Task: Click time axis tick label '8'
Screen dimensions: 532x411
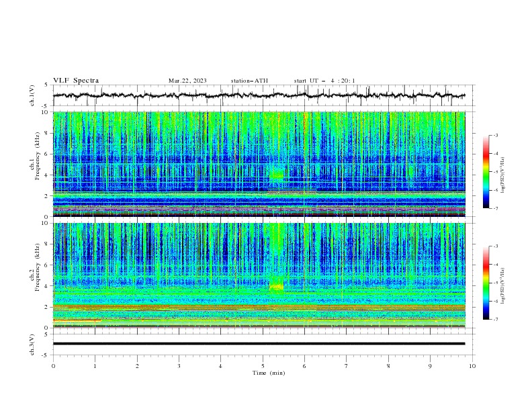Action: pyautogui.click(x=388, y=366)
